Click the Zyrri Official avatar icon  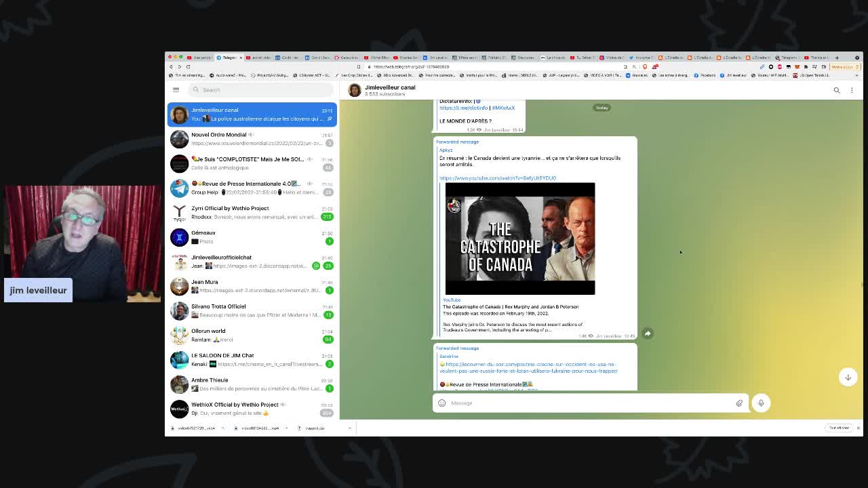click(179, 212)
